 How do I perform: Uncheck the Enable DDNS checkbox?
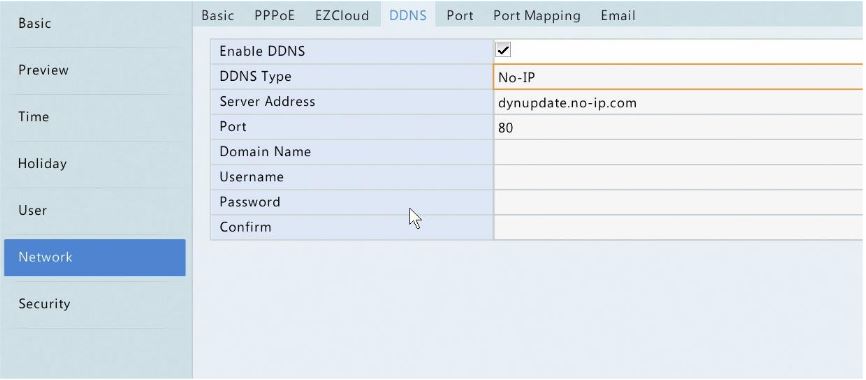[503, 50]
